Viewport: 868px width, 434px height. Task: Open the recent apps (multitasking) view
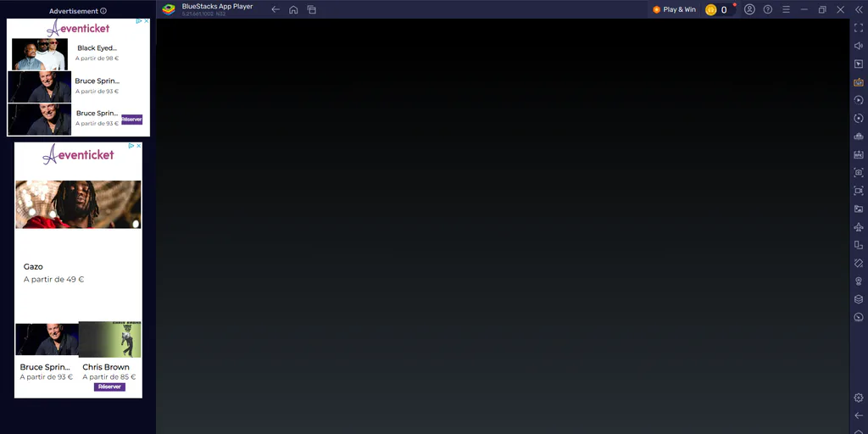pos(312,9)
